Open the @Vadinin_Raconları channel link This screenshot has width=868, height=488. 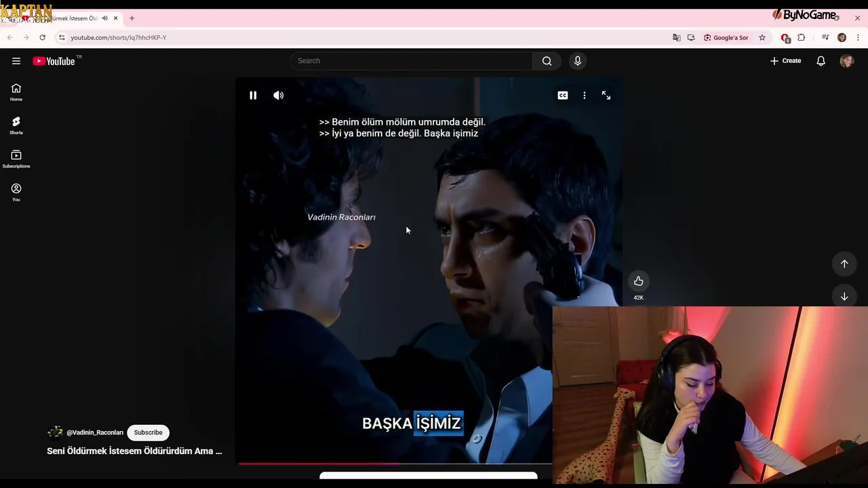(x=95, y=432)
